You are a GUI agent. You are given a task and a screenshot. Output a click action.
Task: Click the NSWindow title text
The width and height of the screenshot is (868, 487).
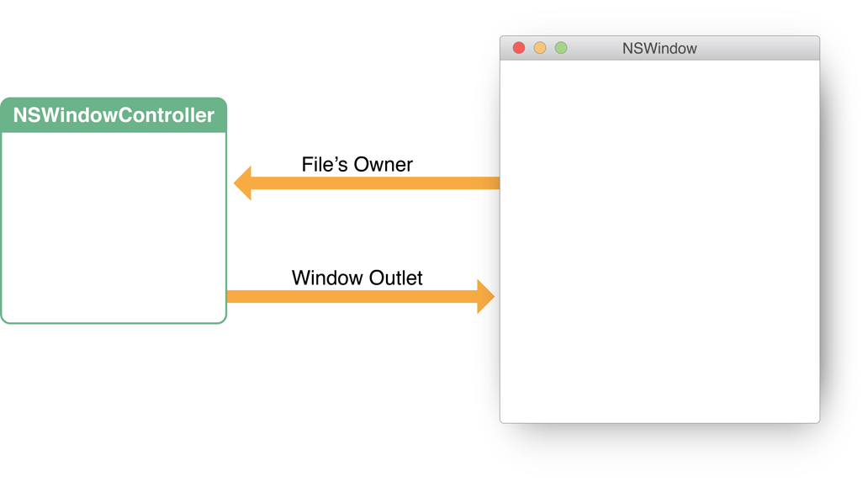659,49
